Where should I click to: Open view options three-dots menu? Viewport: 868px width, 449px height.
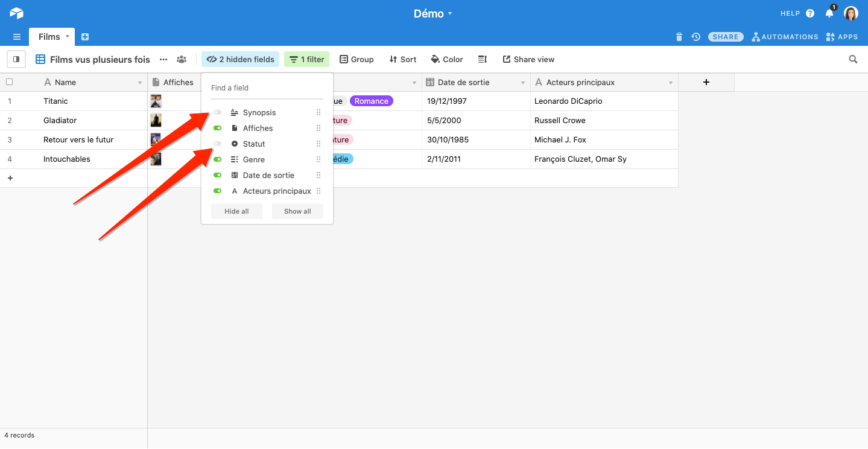point(163,59)
